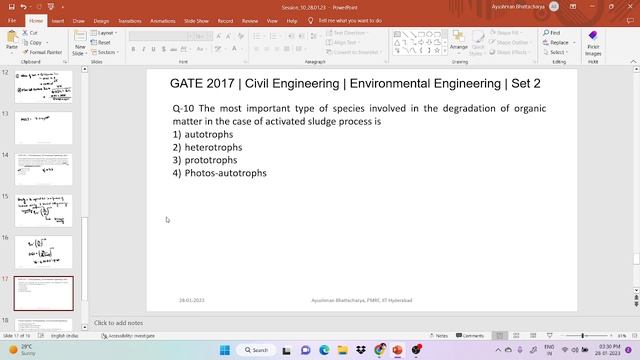
Task: Click slide panel scroll down arrow
Action: click(x=84, y=327)
